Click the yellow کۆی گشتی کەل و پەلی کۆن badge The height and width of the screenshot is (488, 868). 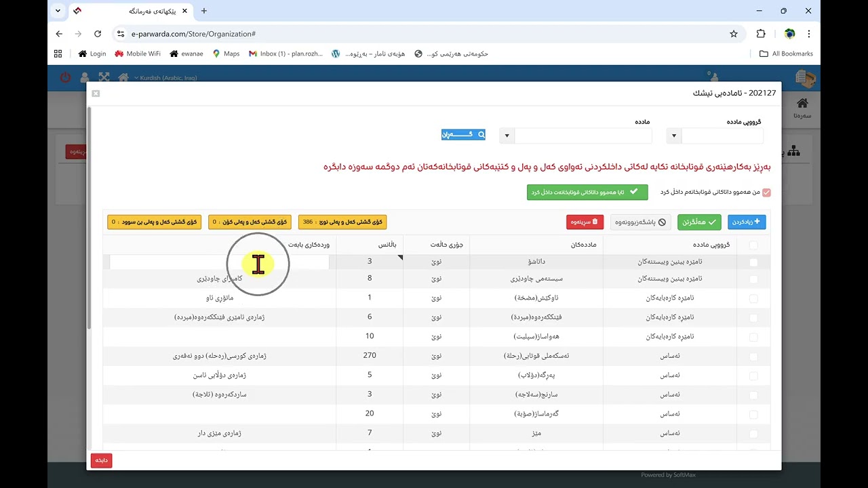(x=250, y=222)
